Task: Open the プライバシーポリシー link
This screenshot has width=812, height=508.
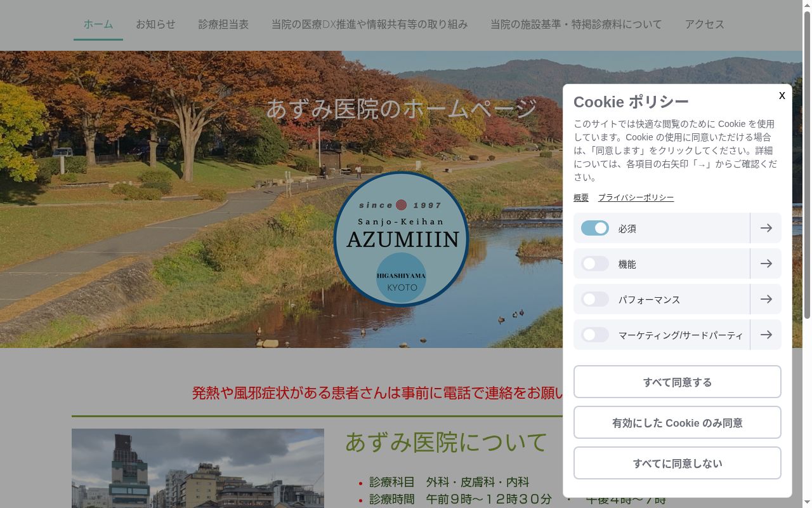Action: (636, 197)
